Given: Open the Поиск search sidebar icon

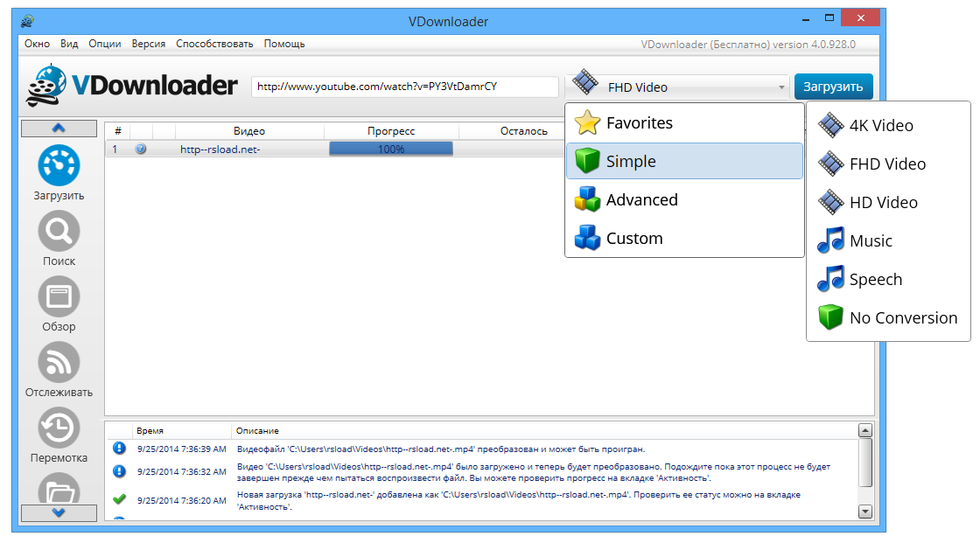Looking at the screenshot, I should coord(59,232).
